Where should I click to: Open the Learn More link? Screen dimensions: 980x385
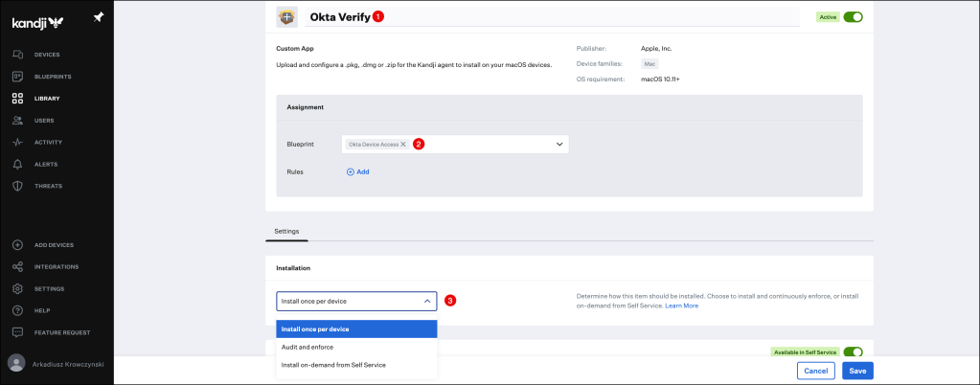(682, 306)
